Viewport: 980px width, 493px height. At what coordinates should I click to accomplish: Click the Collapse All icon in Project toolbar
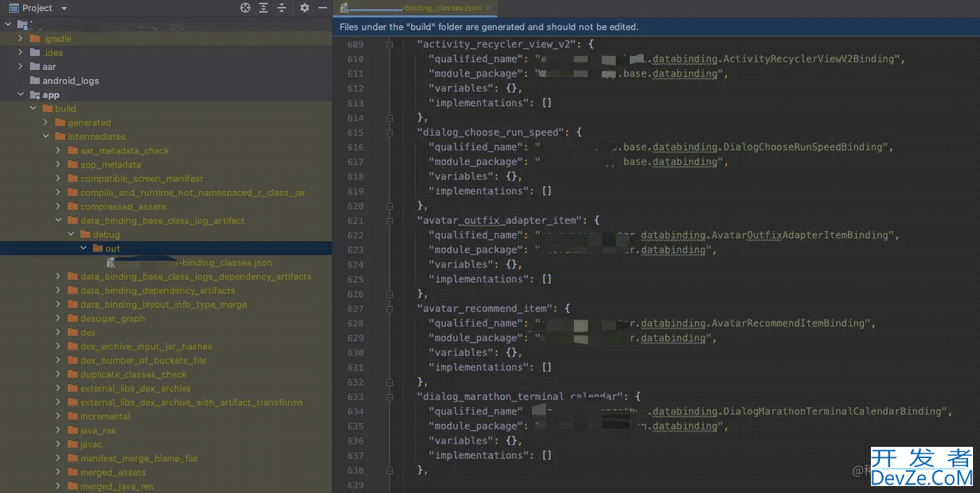pyautogui.click(x=282, y=8)
